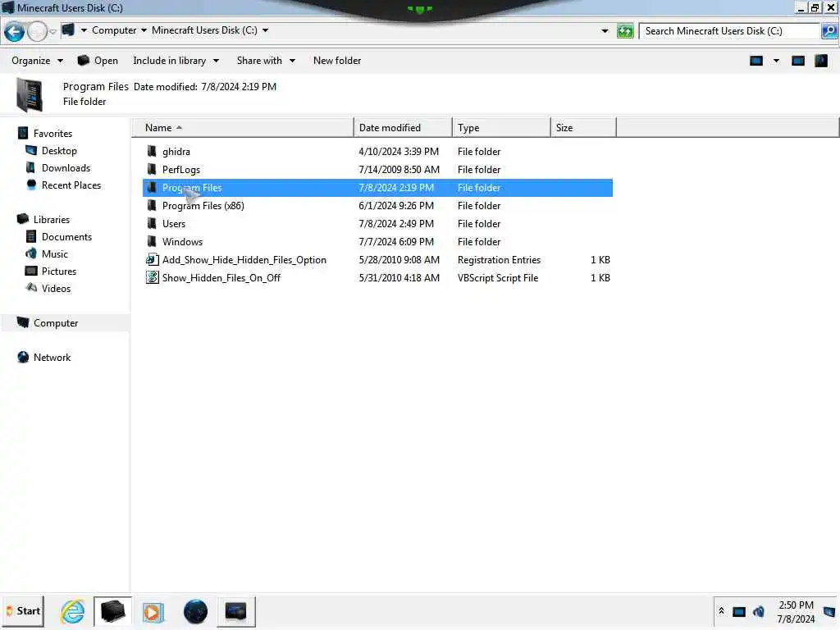This screenshot has height=630, width=840.
Task: Select Computer in the navigation pane
Action: pyautogui.click(x=56, y=323)
